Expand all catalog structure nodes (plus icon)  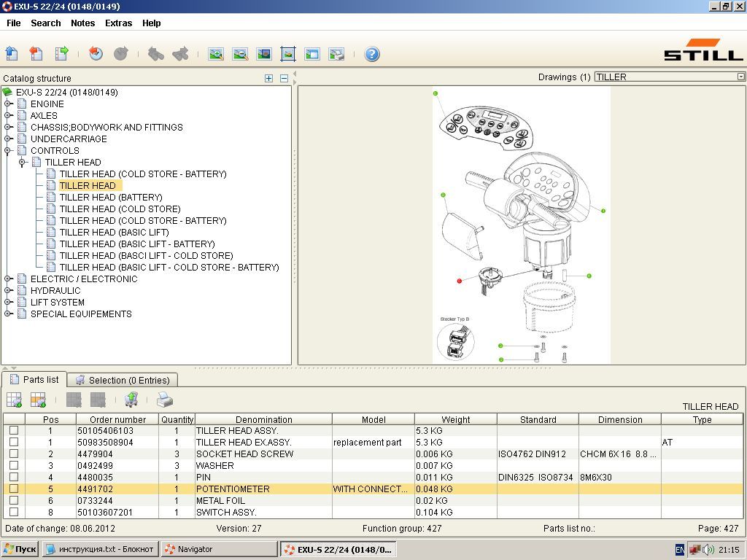pos(268,78)
